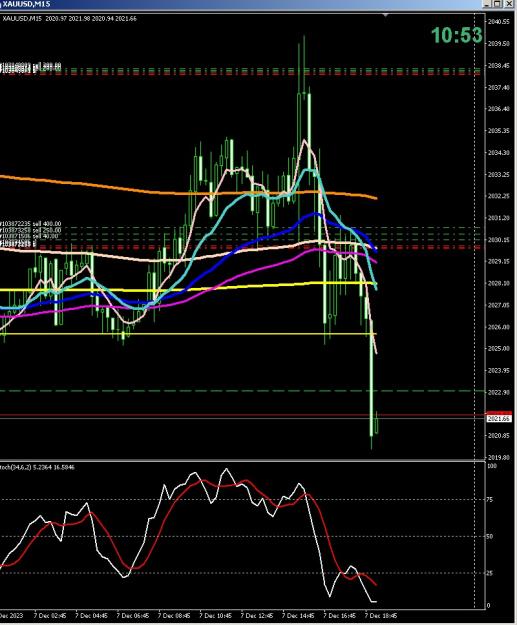Click the 2040.55 price scale label

[x=499, y=22]
